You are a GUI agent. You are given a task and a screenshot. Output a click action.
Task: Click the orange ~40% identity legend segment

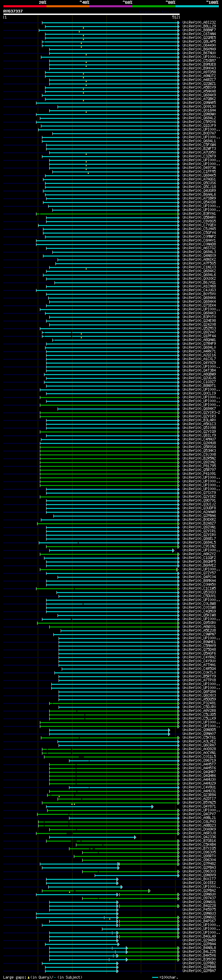click(x=68, y=7)
